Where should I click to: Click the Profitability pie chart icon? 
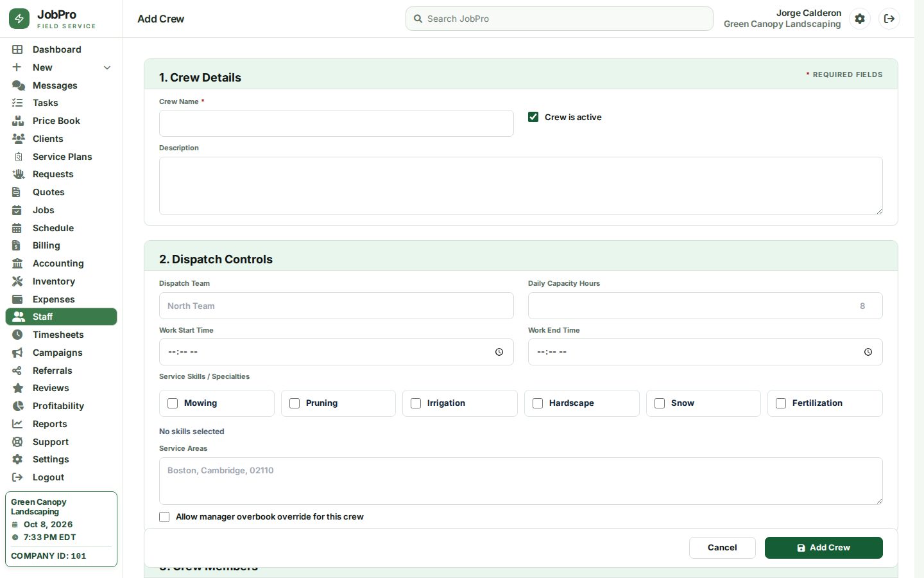tap(18, 406)
